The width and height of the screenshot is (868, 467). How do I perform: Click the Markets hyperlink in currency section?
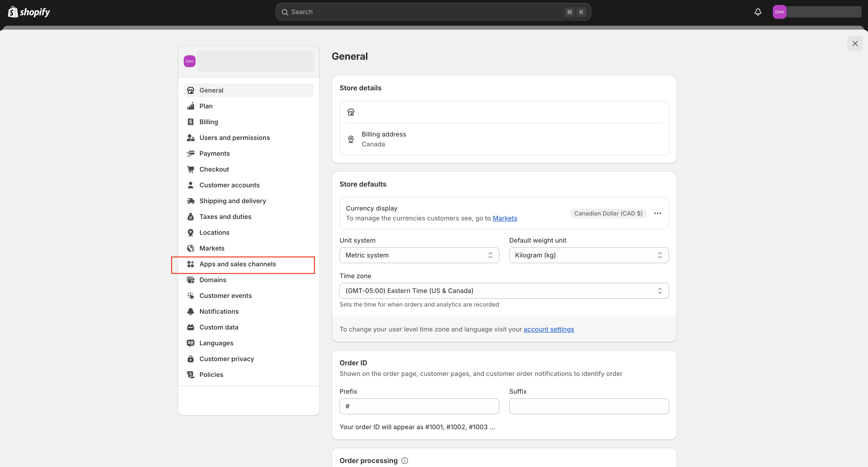504,218
